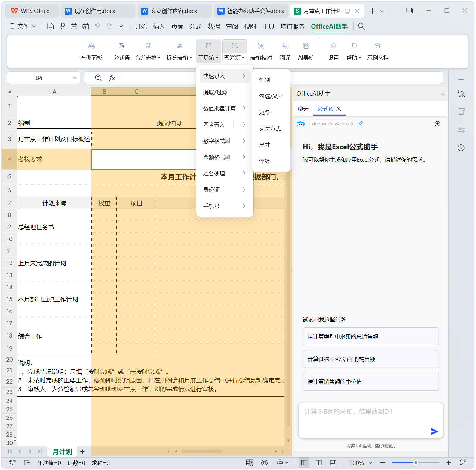This screenshot has width=476, height=470.
Task: Click the Save icon in quick toolbar
Action: pos(51,26)
